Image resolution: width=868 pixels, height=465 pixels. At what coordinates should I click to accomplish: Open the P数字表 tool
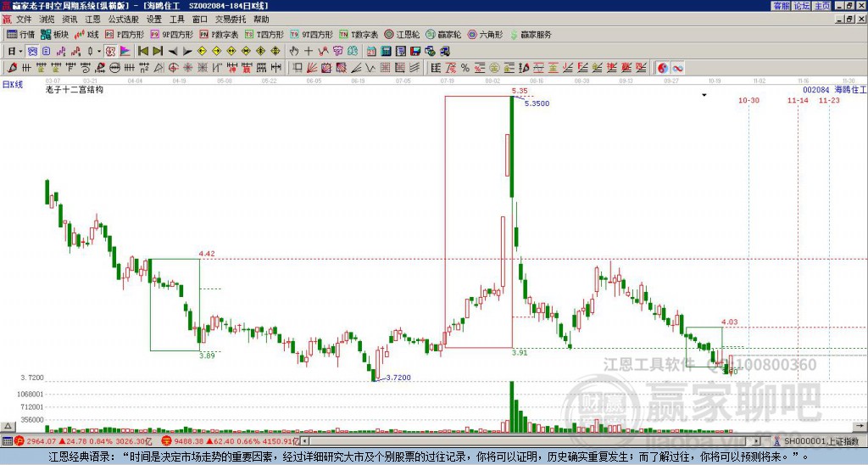(x=219, y=34)
